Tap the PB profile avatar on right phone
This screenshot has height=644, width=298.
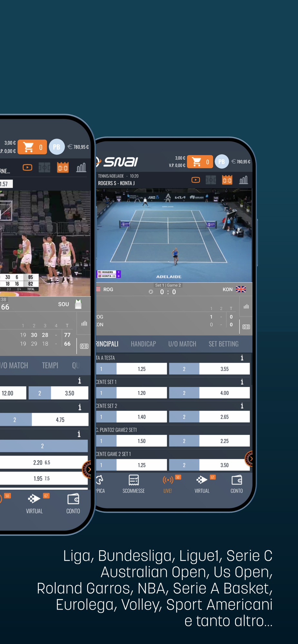click(222, 162)
